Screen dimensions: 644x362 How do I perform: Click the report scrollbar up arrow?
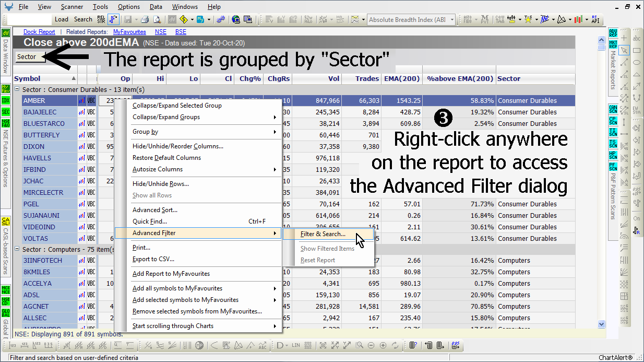pos(601,39)
